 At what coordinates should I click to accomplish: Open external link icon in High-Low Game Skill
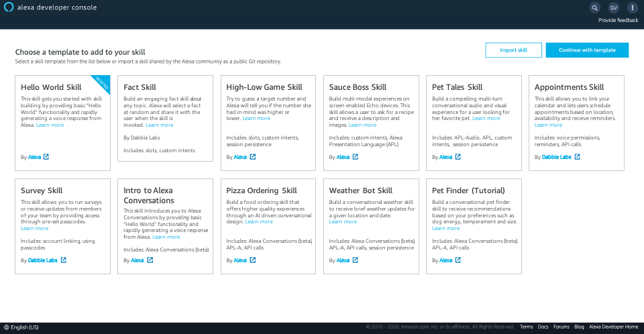point(253,157)
